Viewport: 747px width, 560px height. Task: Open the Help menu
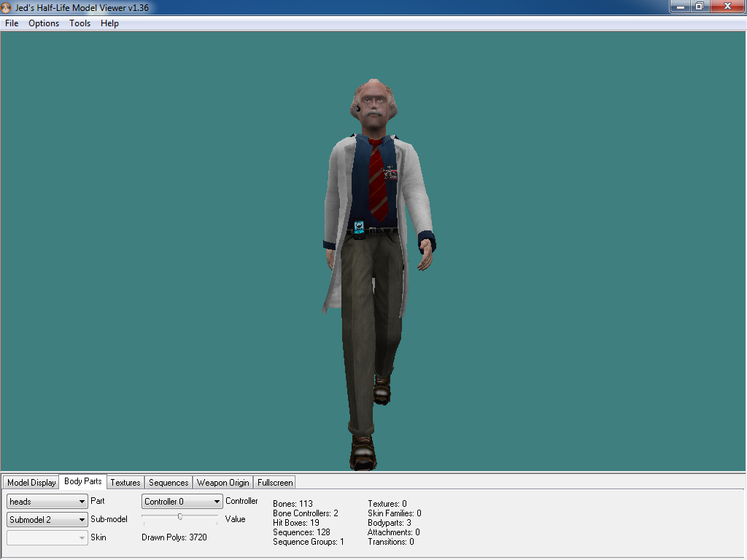click(109, 23)
